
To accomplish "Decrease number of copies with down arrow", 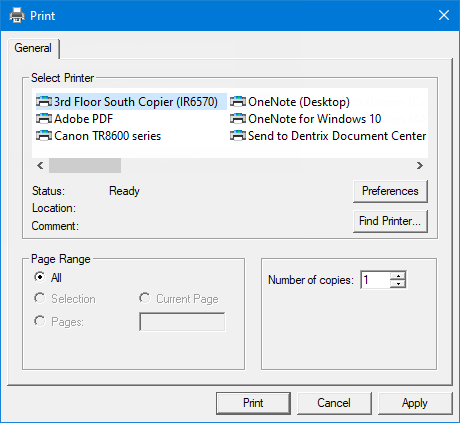I will 398,284.
